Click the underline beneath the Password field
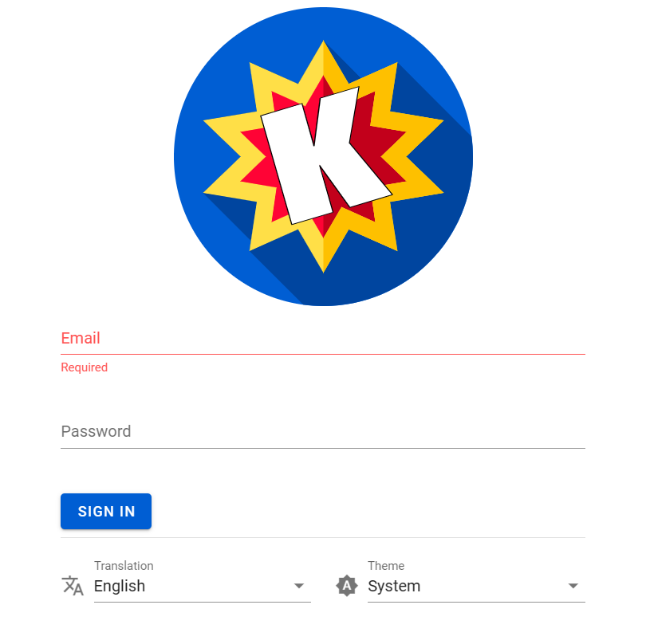This screenshot has height=644, width=650. 323,448
